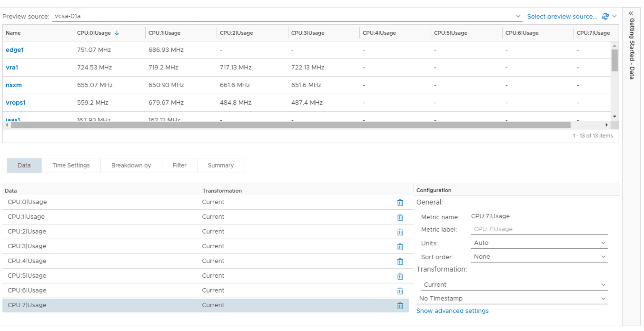644x331 pixels.
Task: Expand the preview source vcsa-01a dropdown
Action: 518,17
